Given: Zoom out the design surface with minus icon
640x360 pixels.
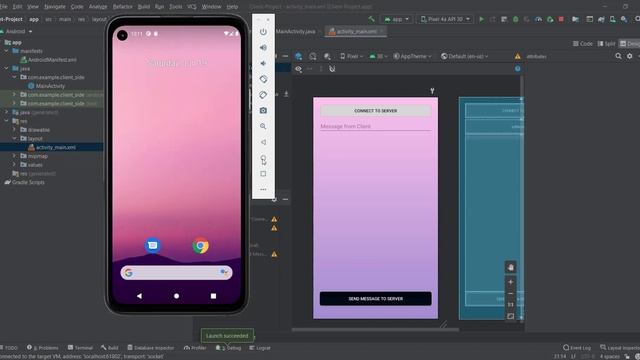Looking at the screenshot, I should click(511, 293).
